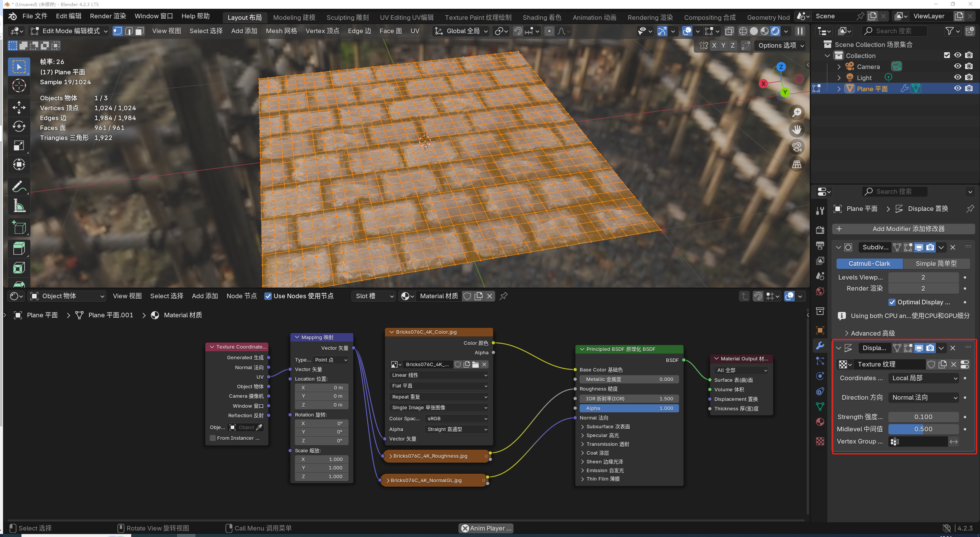
Task: Switch viewport to rendered shading
Action: [775, 31]
